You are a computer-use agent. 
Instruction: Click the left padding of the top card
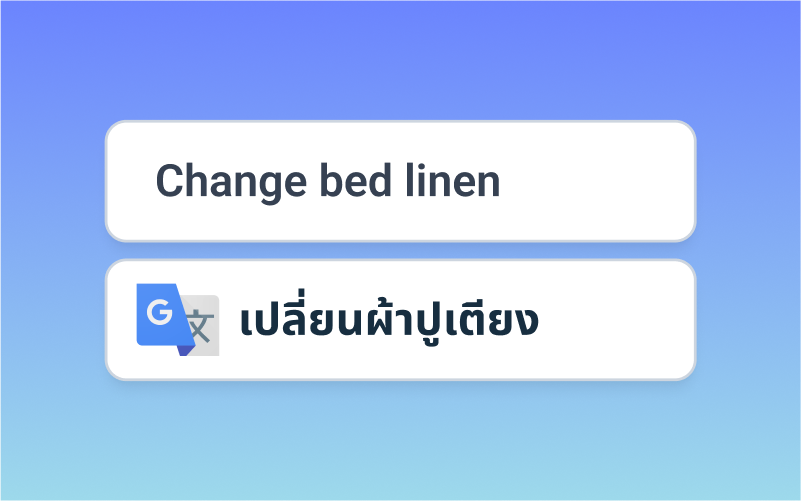[x=130, y=182]
